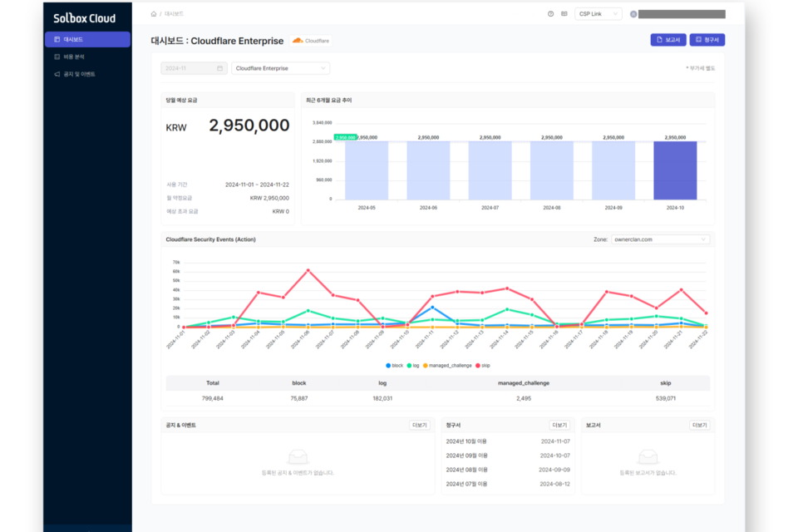Click the keyboard icon beside CSP Link
The image size is (798, 532).
(564, 14)
